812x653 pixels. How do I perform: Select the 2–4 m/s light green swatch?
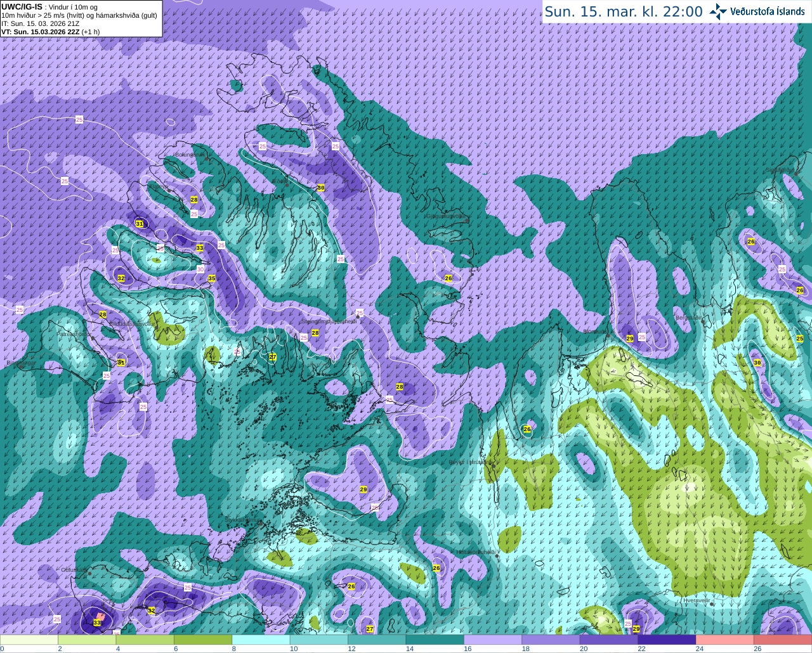click(87, 640)
